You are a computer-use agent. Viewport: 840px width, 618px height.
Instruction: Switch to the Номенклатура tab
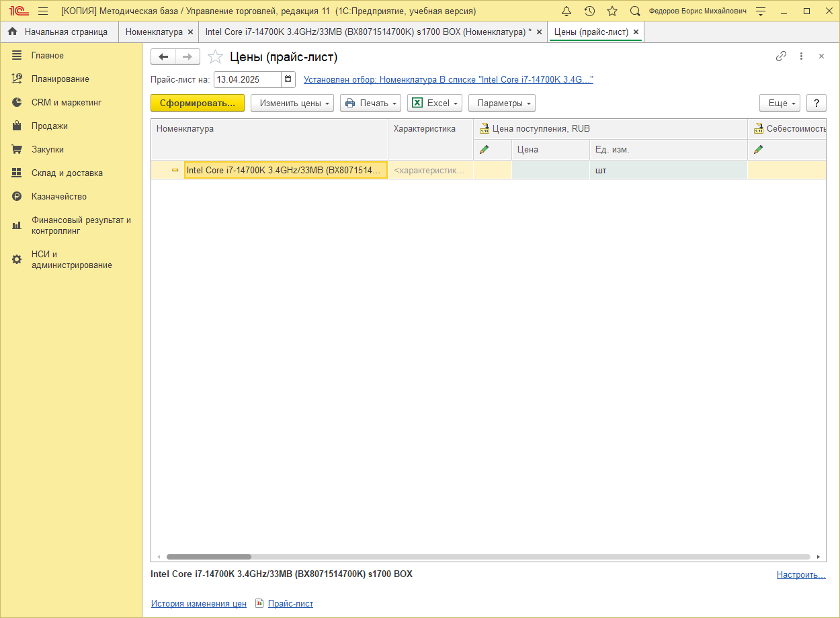[x=154, y=32]
